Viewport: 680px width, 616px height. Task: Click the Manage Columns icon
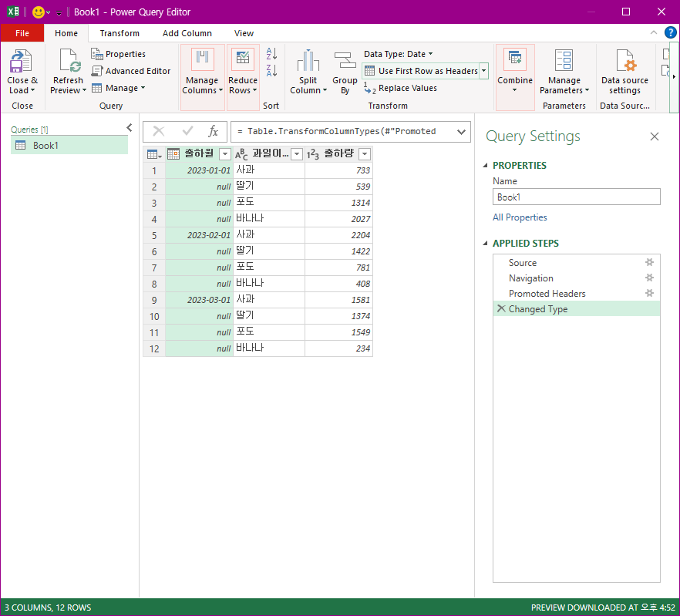pyautogui.click(x=203, y=59)
